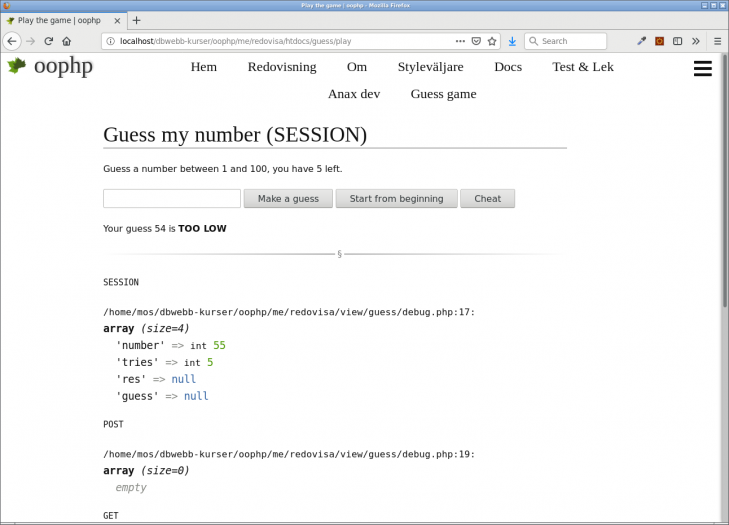Click the debug.php:19 file path line
Screen dimensions: 729x525
pyautogui.click(x=289, y=454)
